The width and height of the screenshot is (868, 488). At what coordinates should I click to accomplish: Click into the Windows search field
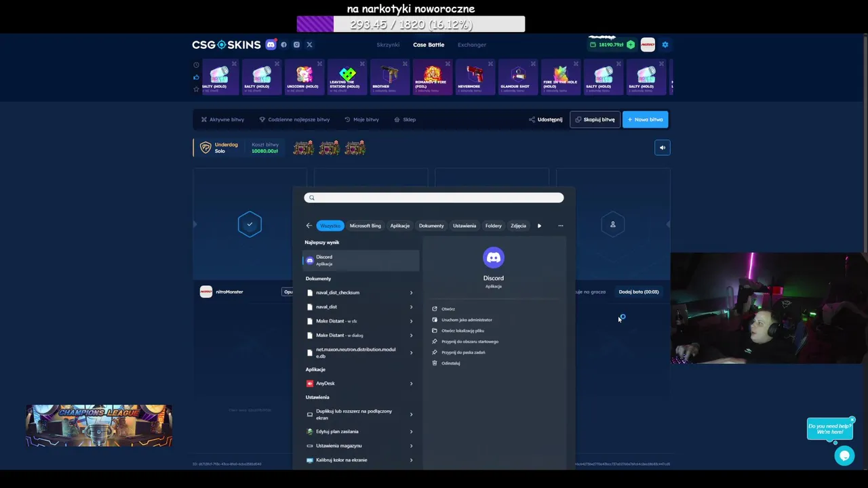point(434,197)
